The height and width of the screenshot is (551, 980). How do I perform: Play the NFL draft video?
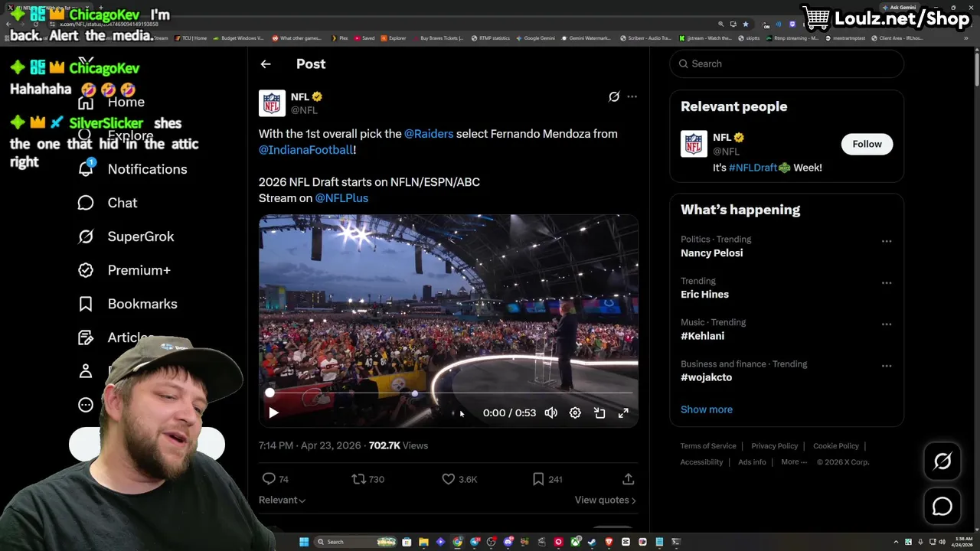(273, 412)
